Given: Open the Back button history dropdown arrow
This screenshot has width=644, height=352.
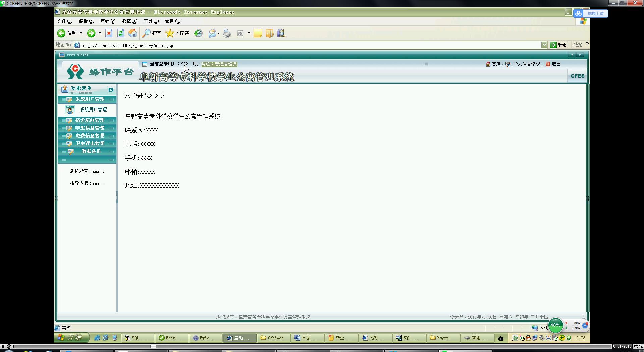Looking at the screenshot, I should coord(81,33).
